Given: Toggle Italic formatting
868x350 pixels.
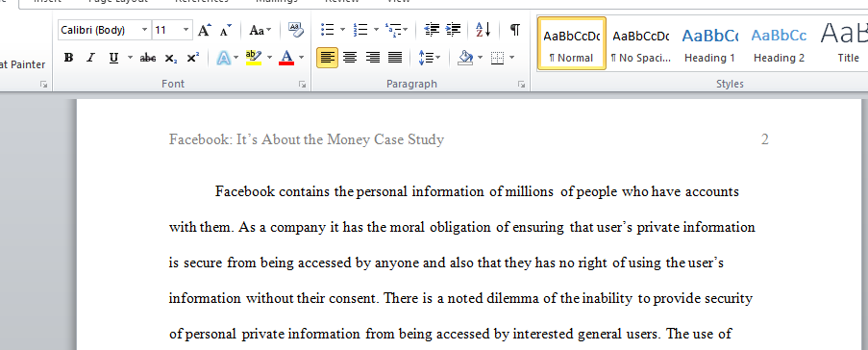Looking at the screenshot, I should pyautogui.click(x=91, y=58).
